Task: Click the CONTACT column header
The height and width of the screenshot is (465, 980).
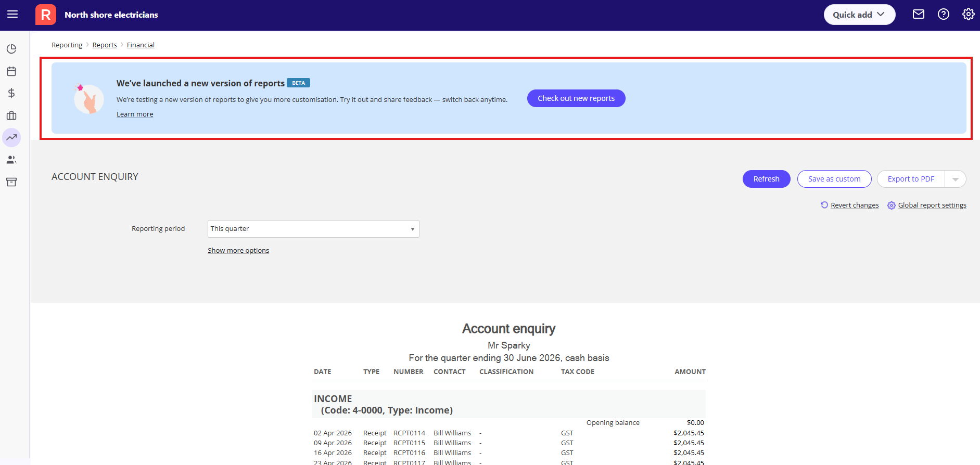Action: click(x=450, y=372)
